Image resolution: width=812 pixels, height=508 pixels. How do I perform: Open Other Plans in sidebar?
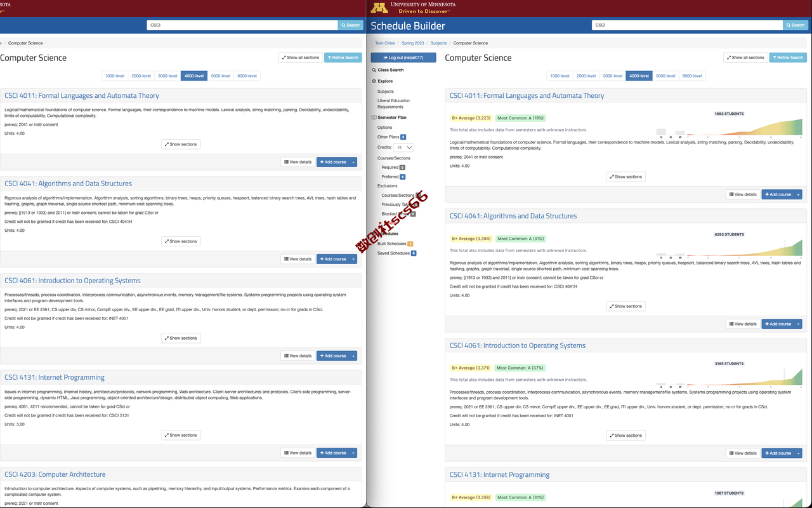click(391, 137)
